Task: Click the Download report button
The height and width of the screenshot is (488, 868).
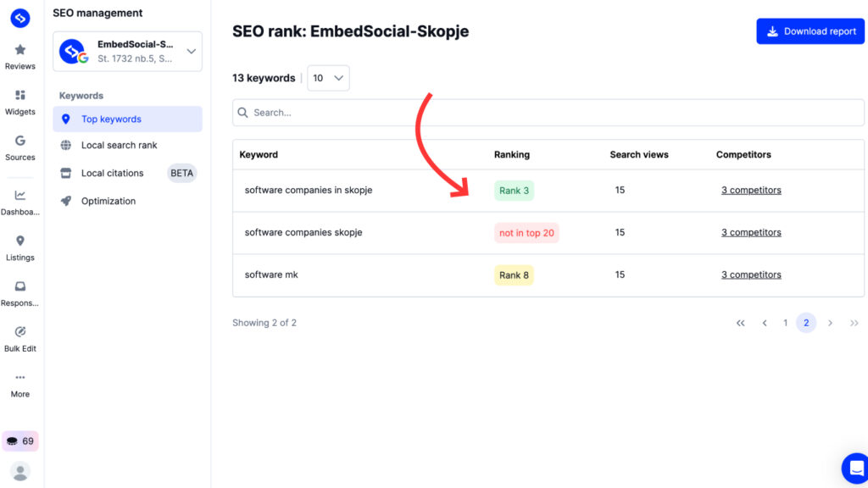Action: pos(810,31)
